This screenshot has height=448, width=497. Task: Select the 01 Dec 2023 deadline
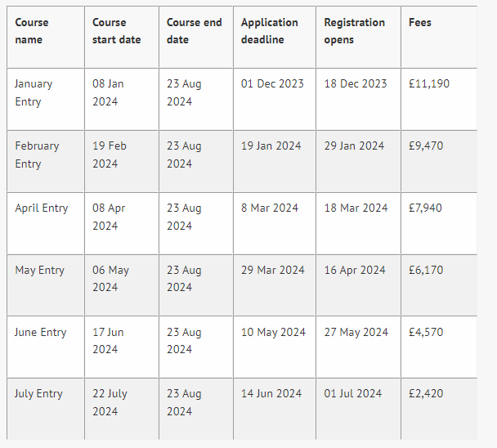[x=272, y=83]
